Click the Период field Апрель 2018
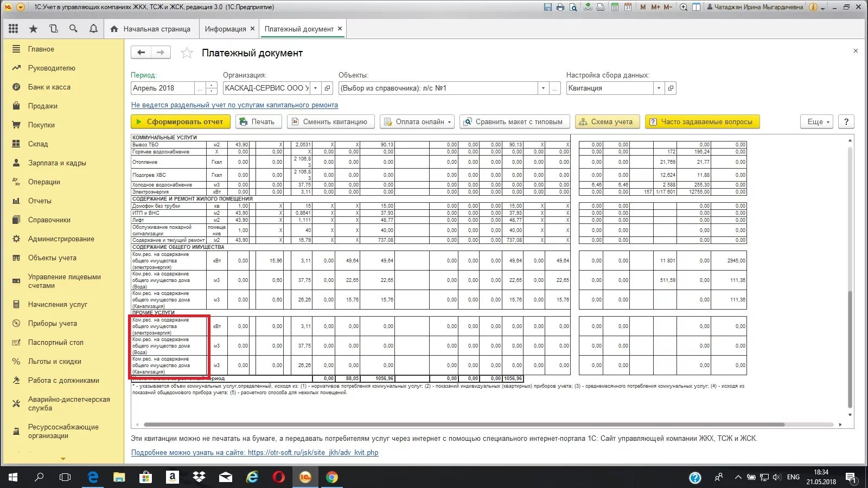 (162, 88)
